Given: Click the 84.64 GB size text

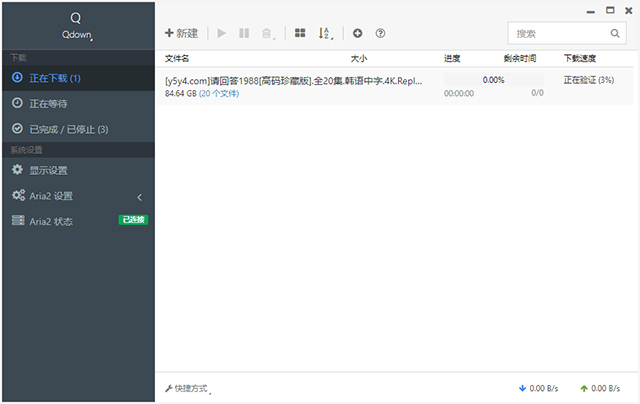Looking at the screenshot, I should [180, 93].
